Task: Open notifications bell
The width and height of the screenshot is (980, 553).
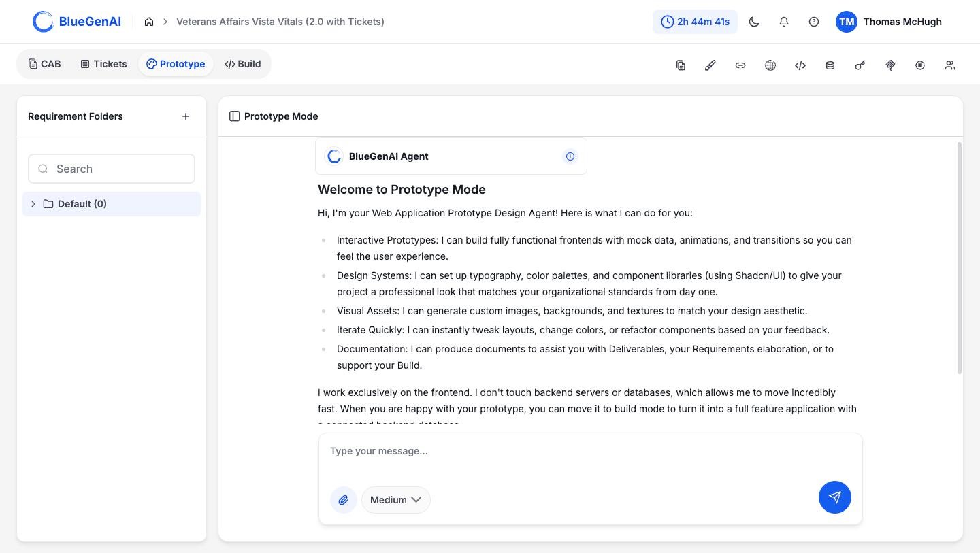Action: (x=784, y=22)
